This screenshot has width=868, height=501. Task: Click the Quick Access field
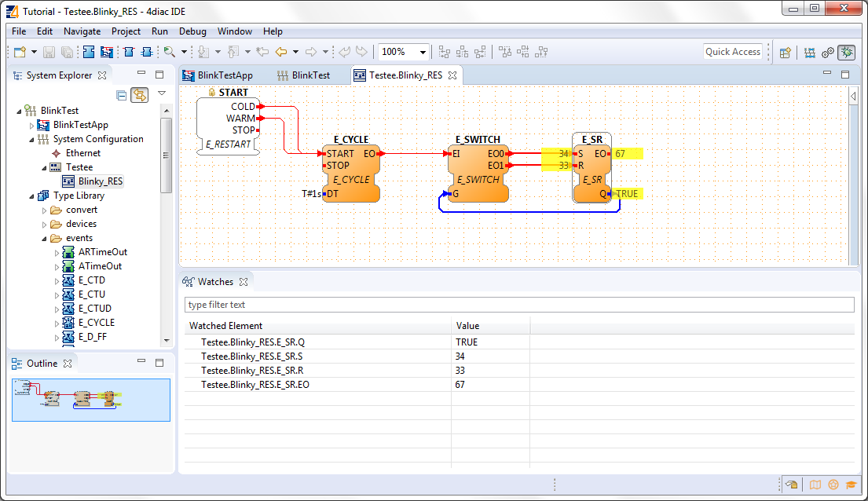[732, 52]
